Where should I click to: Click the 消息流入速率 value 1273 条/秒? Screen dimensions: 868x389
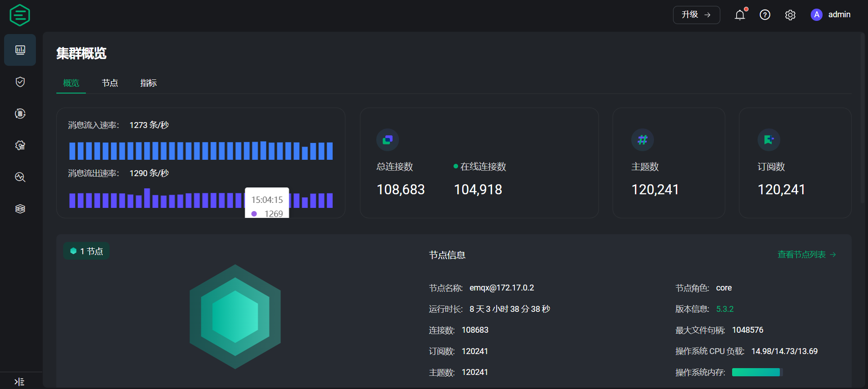pos(149,125)
